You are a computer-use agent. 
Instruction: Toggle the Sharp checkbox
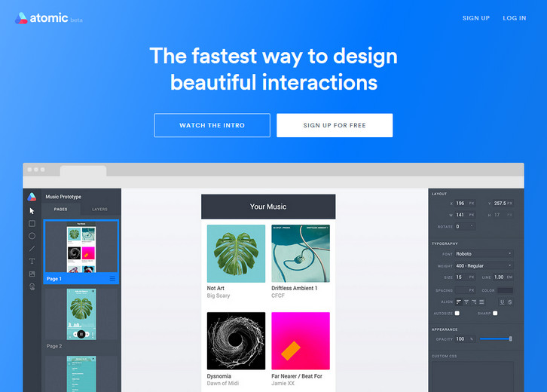click(x=495, y=313)
